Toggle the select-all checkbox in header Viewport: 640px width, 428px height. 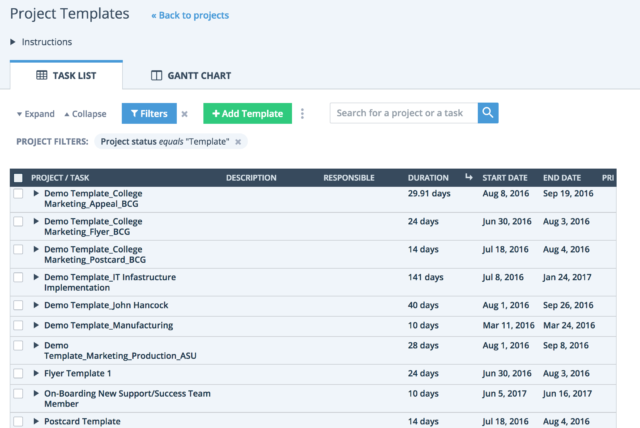18,178
